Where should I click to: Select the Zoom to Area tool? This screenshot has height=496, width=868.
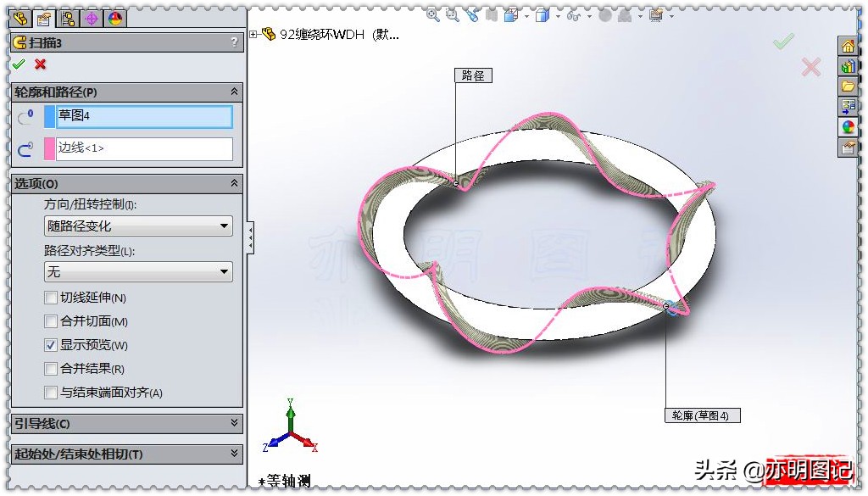451,14
